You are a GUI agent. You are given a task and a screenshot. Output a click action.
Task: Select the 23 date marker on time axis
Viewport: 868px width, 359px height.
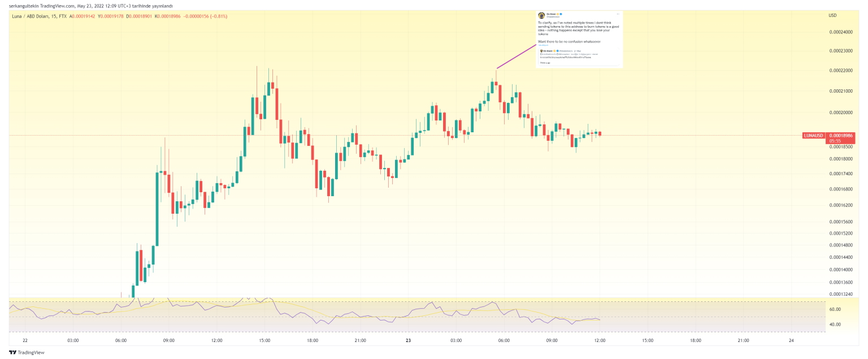[408, 340]
